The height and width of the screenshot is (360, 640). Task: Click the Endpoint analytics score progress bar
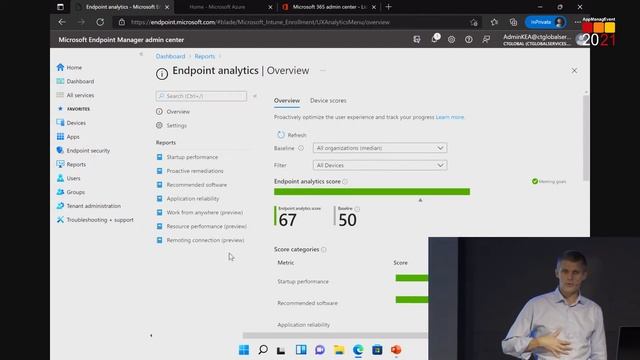point(372,192)
